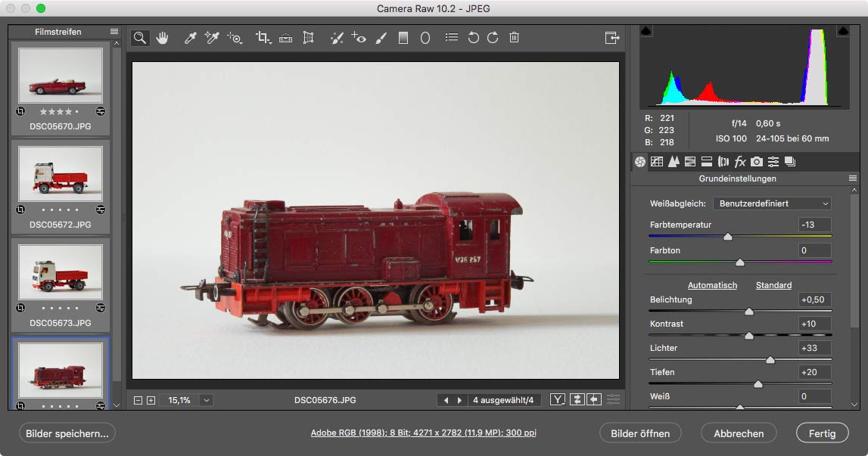
Task: Select the DSC05672.JPG thumbnail in filmstrip
Action: (x=61, y=174)
